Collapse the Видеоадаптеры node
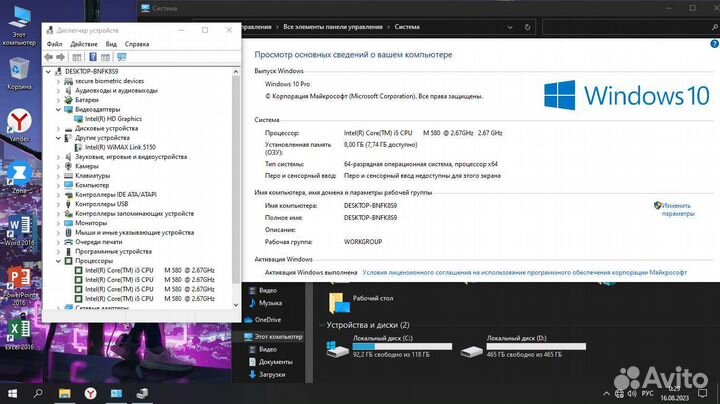720x404 pixels. pos(58,110)
